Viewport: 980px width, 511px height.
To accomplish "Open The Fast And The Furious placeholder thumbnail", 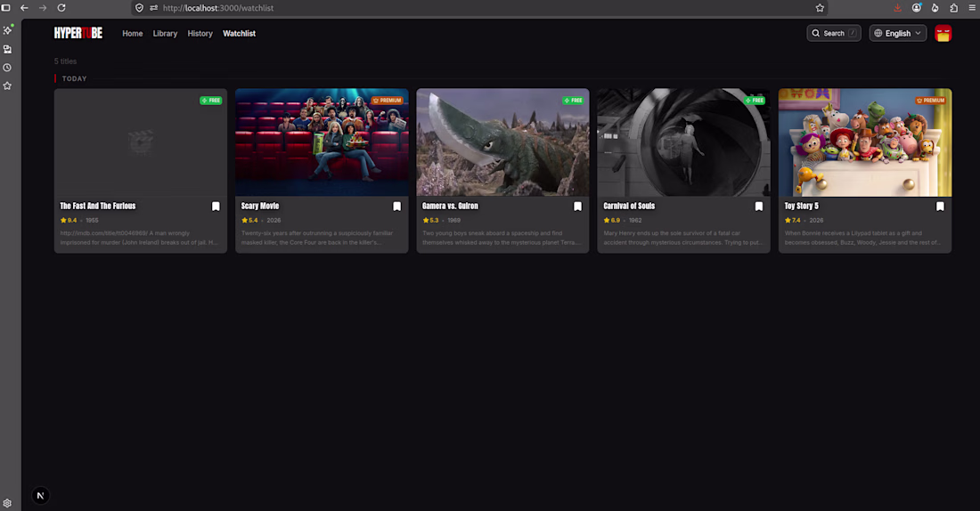I will coord(141,142).
